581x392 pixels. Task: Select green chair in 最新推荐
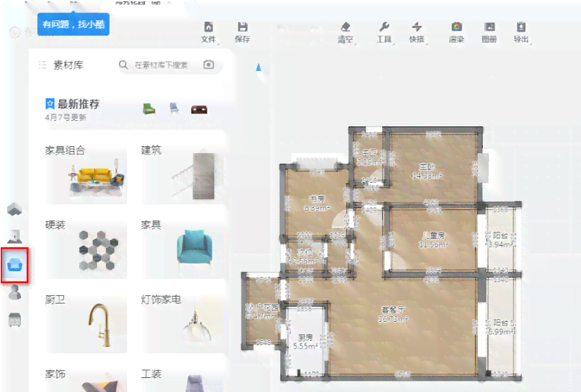[149, 110]
